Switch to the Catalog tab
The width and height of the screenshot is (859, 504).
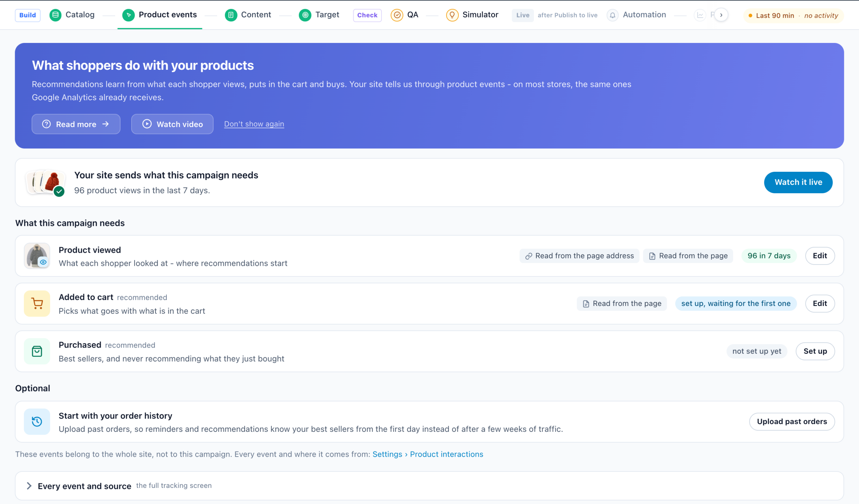[x=80, y=15]
